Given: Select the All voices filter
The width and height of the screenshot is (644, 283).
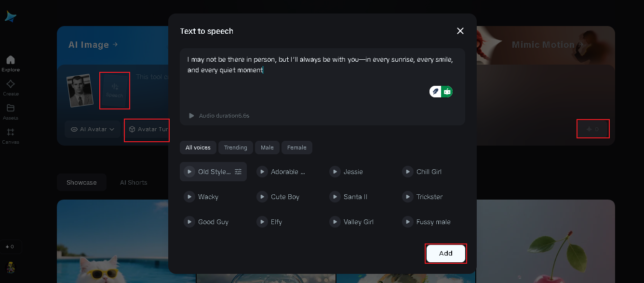Looking at the screenshot, I should click(x=198, y=148).
